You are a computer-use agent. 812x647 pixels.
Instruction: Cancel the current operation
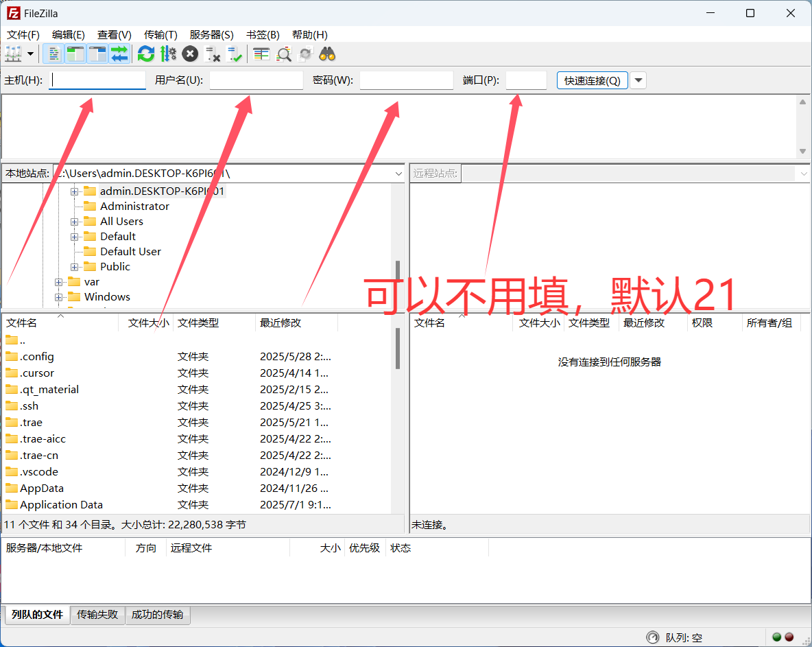(190, 54)
